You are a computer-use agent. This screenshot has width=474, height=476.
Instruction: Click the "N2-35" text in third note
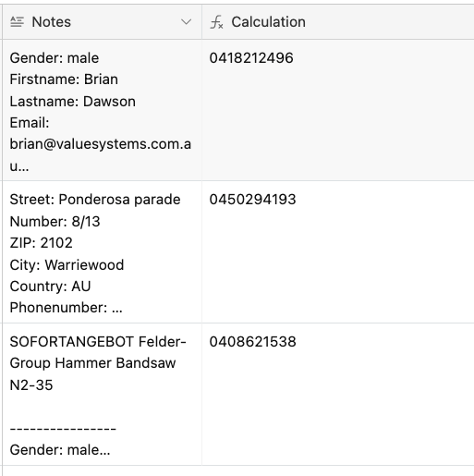click(x=31, y=385)
